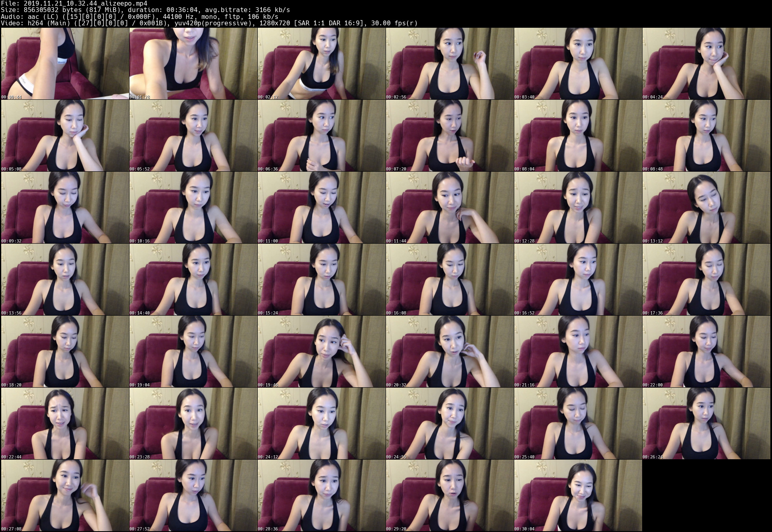Select the frame at 00:19:48
Viewport: 772px width, 532px height.
click(321, 351)
